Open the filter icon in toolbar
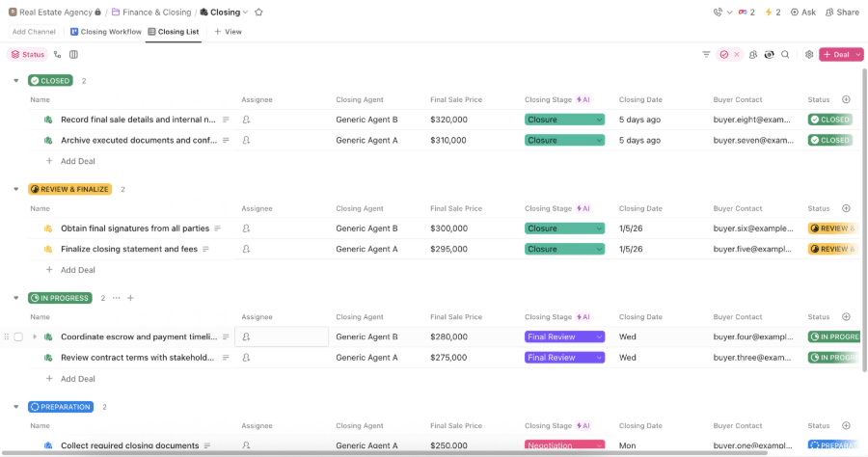 706,54
